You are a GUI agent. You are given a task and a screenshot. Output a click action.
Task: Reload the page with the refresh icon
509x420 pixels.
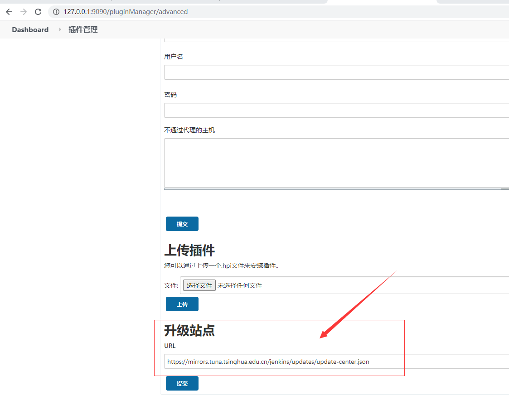[38, 12]
